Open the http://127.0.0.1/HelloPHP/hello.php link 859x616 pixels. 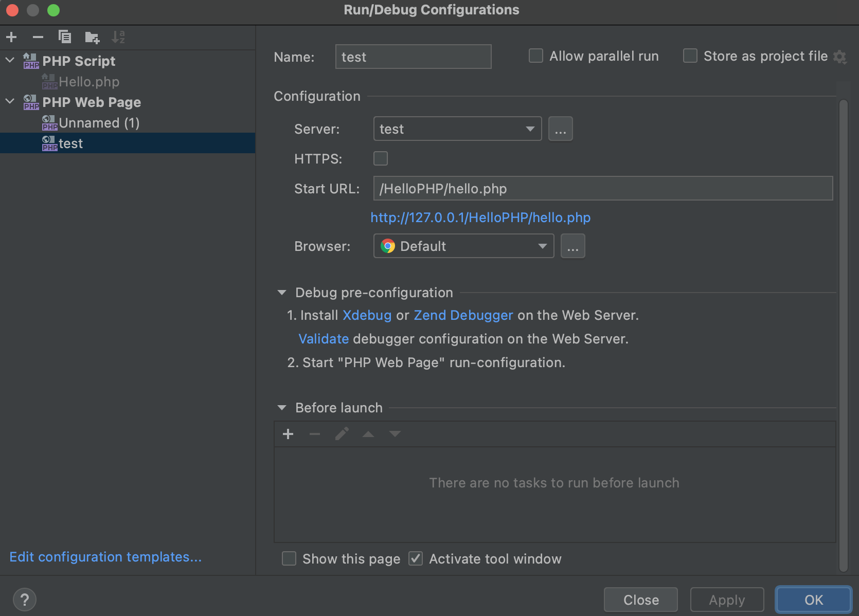[x=480, y=218]
